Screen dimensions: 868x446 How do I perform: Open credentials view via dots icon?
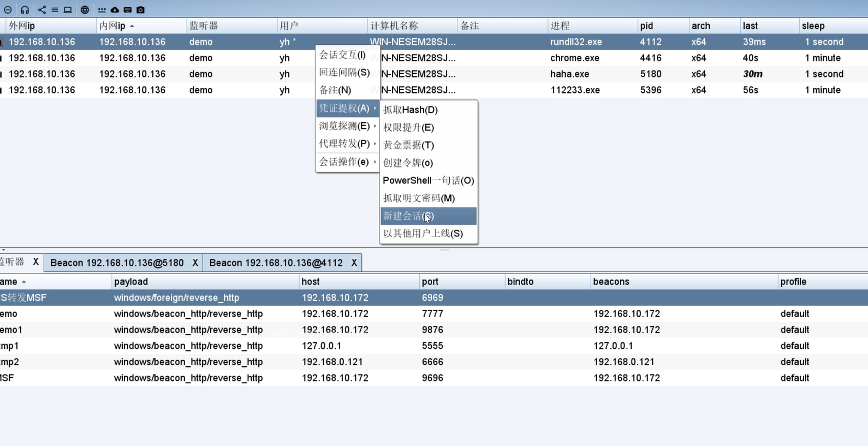click(102, 10)
